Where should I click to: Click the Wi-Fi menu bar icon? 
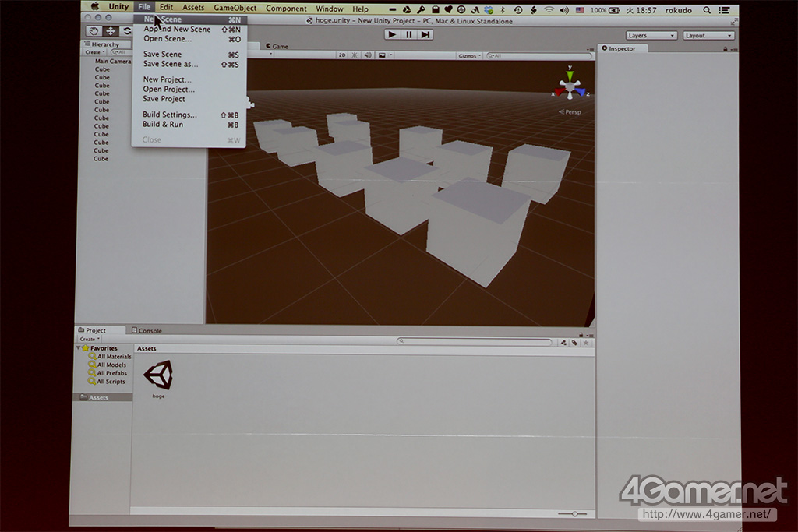click(549, 10)
